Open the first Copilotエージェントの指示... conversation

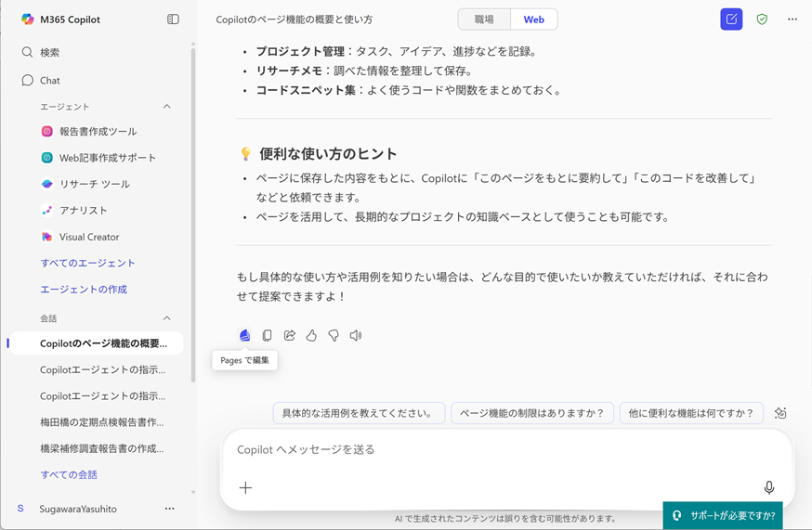coord(102,369)
